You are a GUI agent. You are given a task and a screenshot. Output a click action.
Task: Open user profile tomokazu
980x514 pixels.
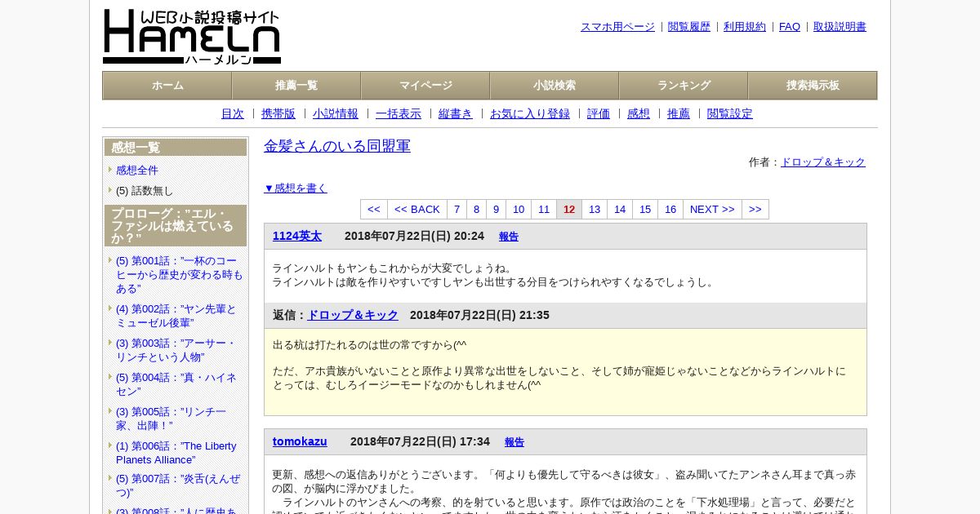pos(300,441)
